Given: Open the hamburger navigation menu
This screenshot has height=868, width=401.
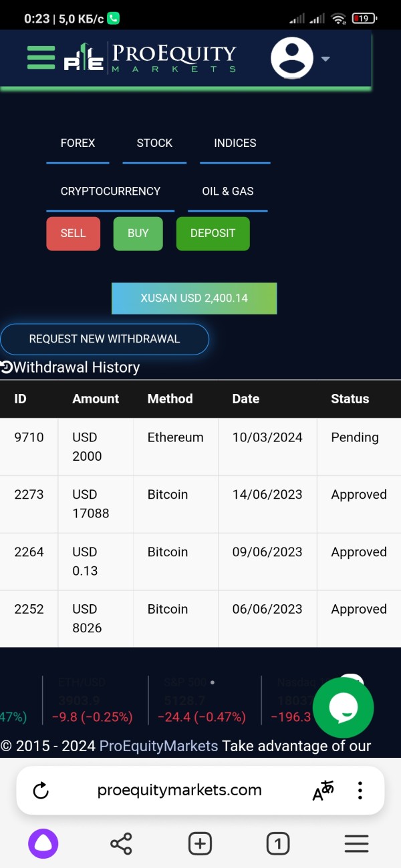Looking at the screenshot, I should pyautogui.click(x=41, y=57).
